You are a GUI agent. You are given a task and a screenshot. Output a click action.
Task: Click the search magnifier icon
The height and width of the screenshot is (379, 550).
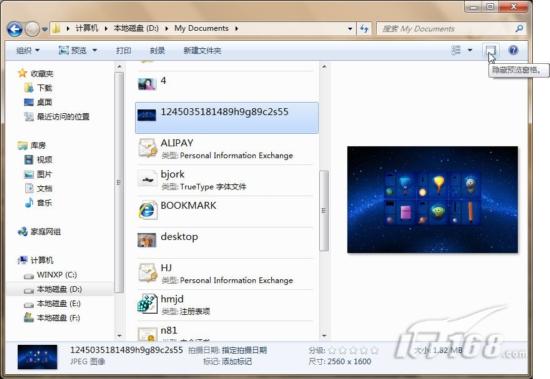coord(519,28)
